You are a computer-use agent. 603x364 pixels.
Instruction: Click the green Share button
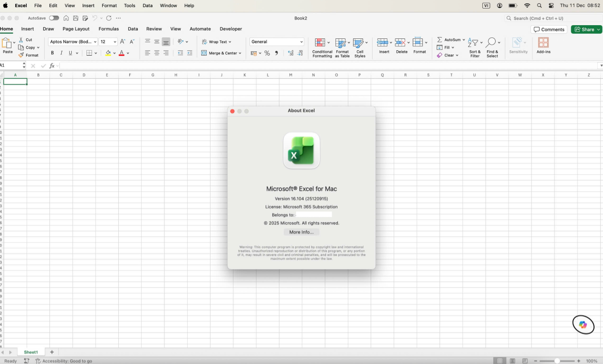click(x=586, y=29)
